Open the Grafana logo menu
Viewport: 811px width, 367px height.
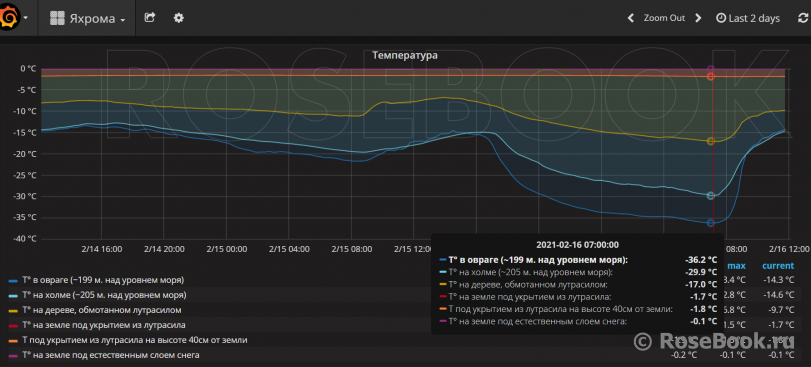point(9,18)
